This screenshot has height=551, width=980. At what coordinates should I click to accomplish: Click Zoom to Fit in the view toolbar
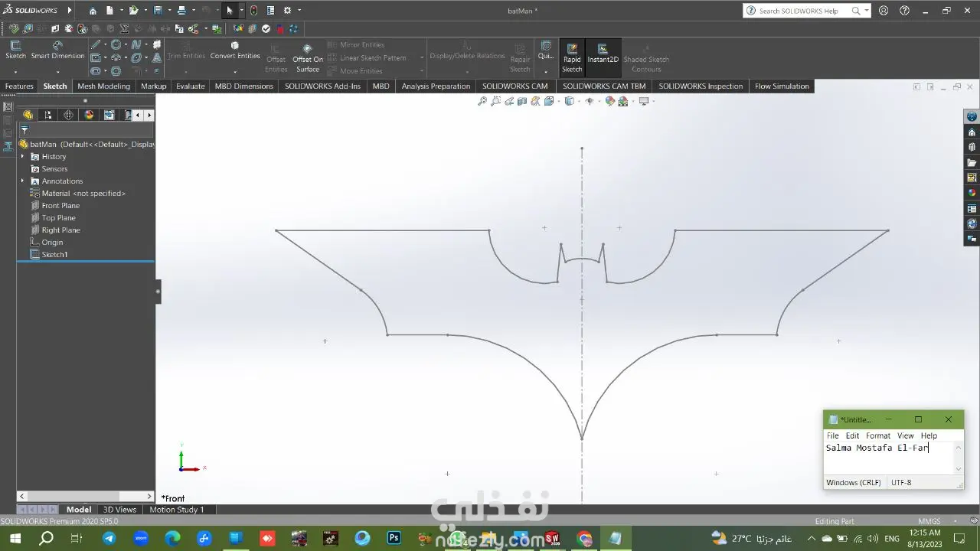[482, 101]
